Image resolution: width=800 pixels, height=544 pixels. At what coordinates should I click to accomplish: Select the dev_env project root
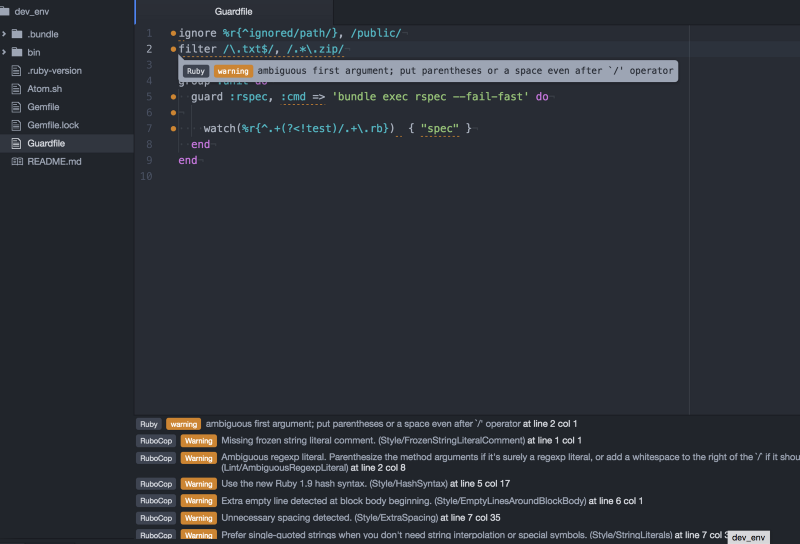click(32, 11)
